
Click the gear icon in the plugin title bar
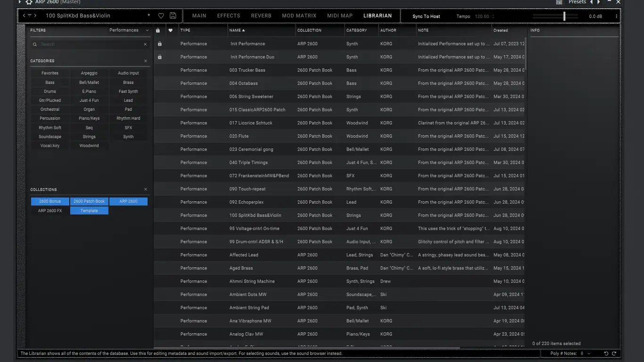point(29,2)
